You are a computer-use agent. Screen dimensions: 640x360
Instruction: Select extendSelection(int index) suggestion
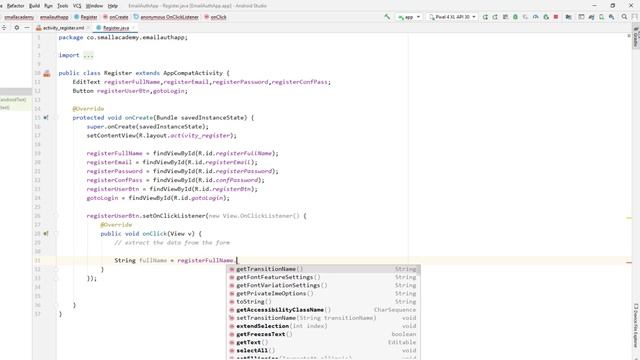[323, 326]
